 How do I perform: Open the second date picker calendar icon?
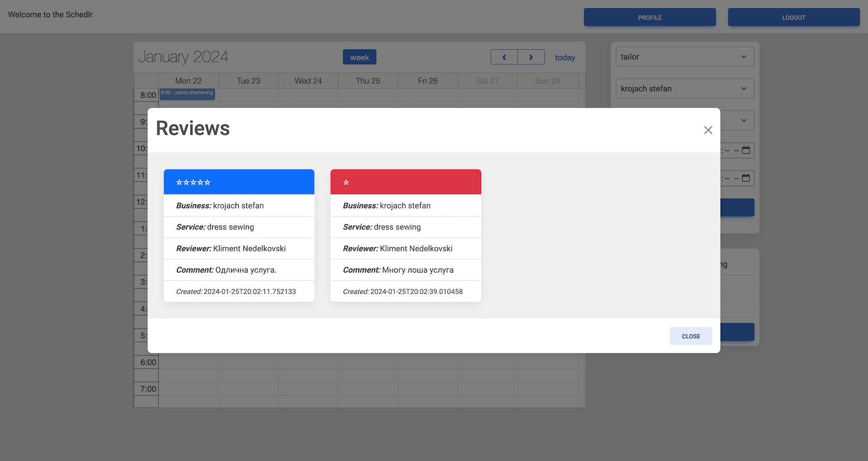746,178
